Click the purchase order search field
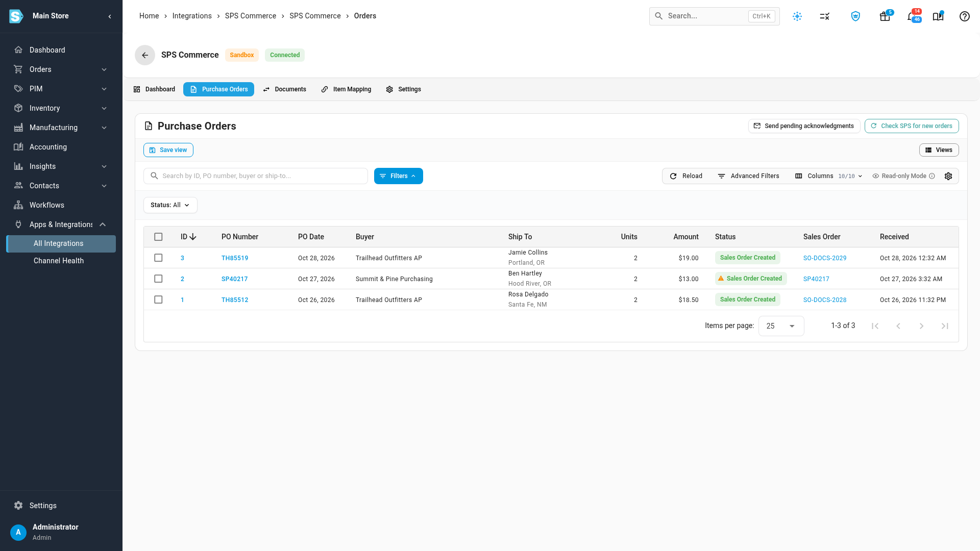The image size is (980, 551). (x=256, y=176)
